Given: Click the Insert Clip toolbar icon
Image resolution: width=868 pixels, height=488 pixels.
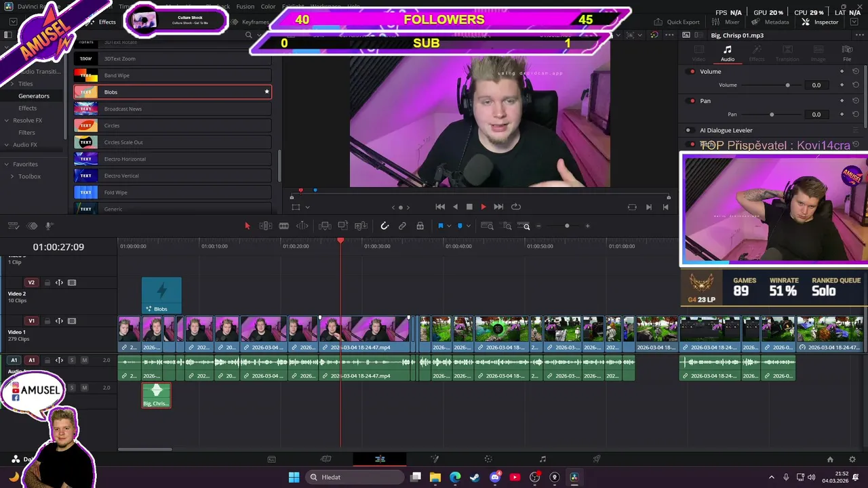Looking at the screenshot, I should point(325,226).
